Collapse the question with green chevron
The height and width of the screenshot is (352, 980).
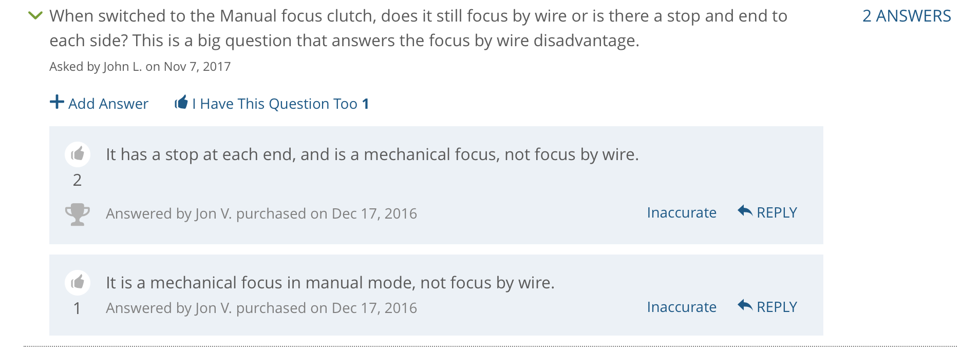(x=35, y=16)
